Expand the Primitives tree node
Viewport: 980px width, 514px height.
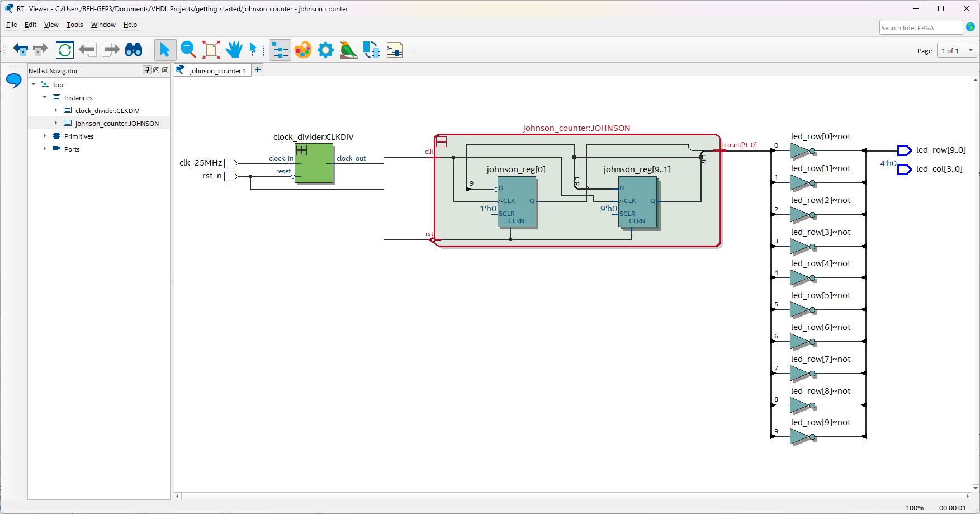(45, 136)
